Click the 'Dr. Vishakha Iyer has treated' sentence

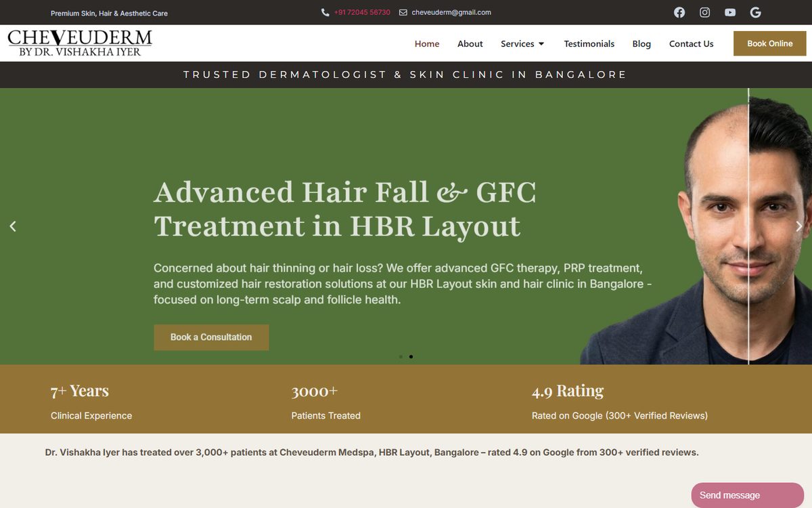coord(372,452)
